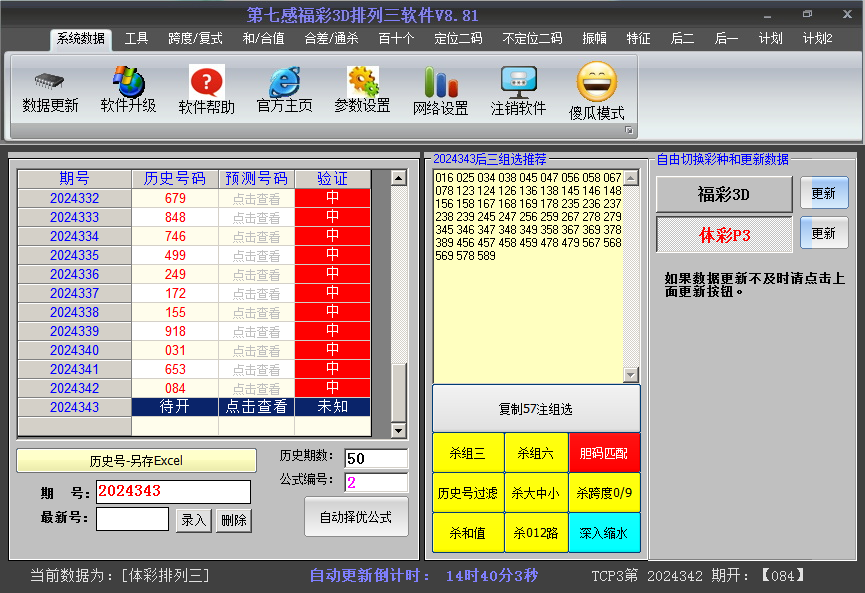
Task: Open 参数设置 gear settings icon
Action: [362, 81]
